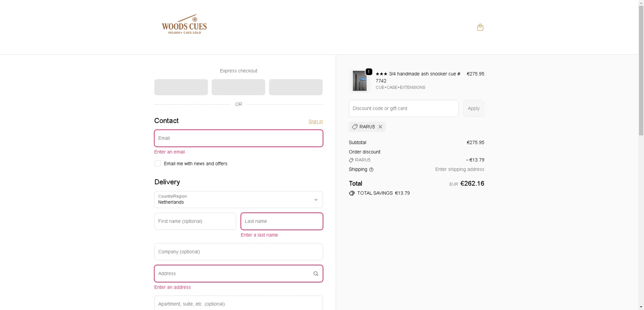Focus the Company (optional) field
The image size is (644, 310).
pyautogui.click(x=239, y=252)
